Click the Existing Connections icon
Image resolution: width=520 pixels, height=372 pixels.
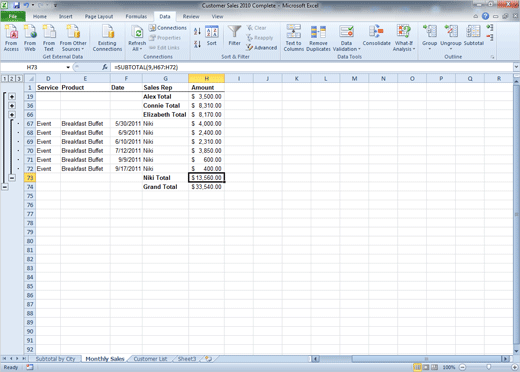[x=107, y=38]
